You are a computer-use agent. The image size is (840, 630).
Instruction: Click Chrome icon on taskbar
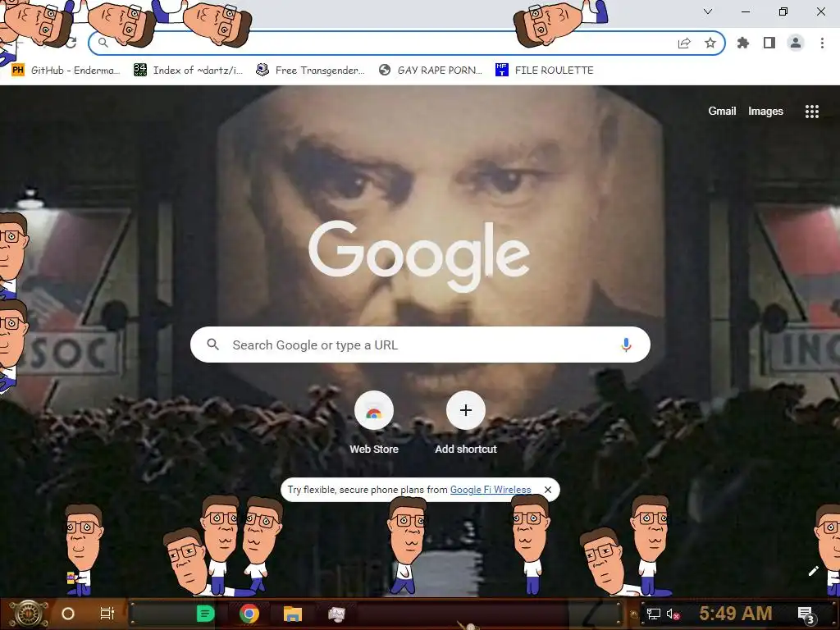click(x=249, y=614)
